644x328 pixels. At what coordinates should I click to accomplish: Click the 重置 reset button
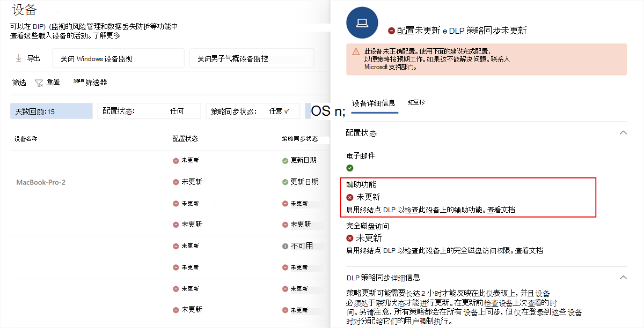[x=48, y=83]
